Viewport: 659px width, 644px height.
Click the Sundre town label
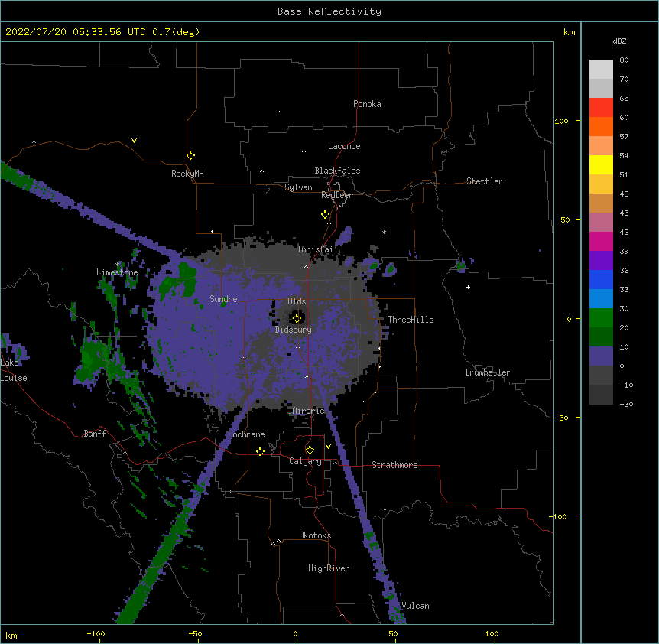(x=223, y=299)
